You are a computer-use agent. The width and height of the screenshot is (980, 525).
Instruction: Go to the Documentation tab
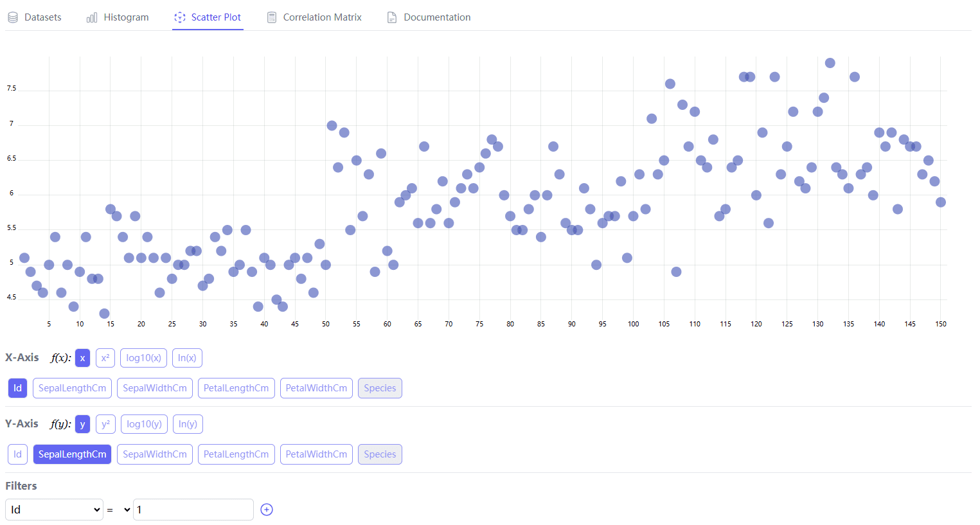click(429, 17)
